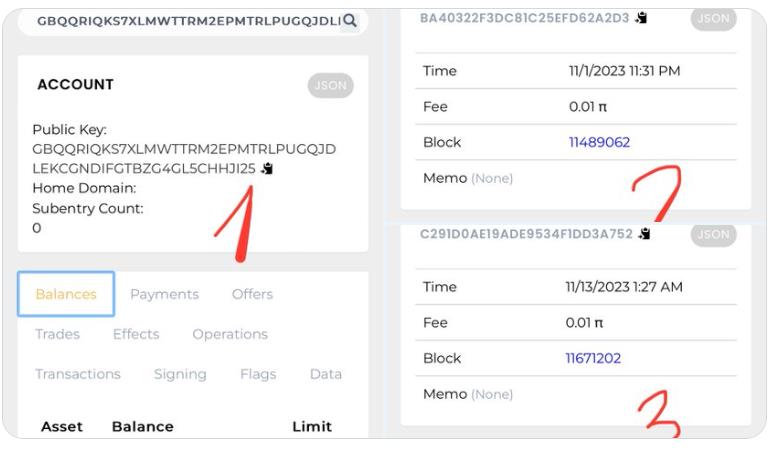Select the Signing tab
The width and height of the screenshot is (781, 451).
tap(180, 374)
